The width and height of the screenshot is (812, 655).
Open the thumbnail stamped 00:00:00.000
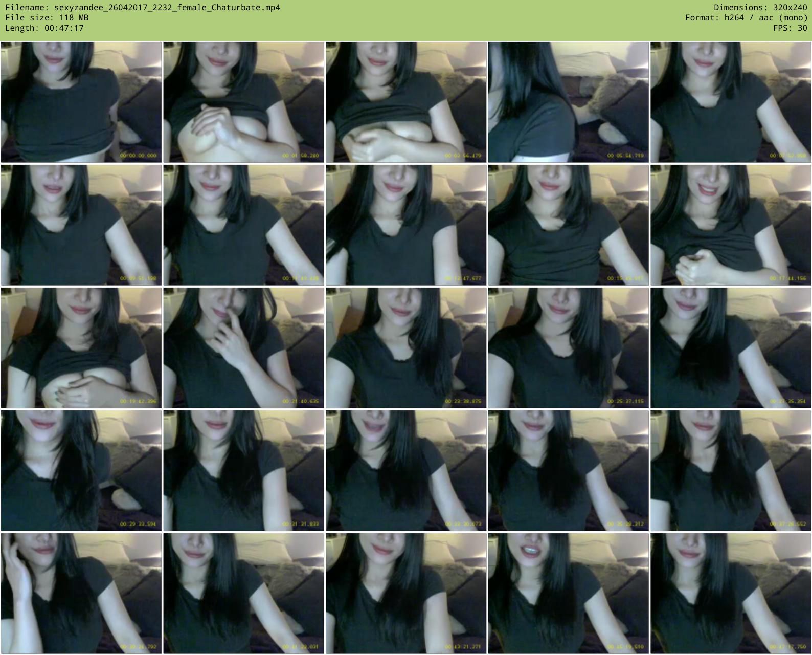tap(81, 102)
